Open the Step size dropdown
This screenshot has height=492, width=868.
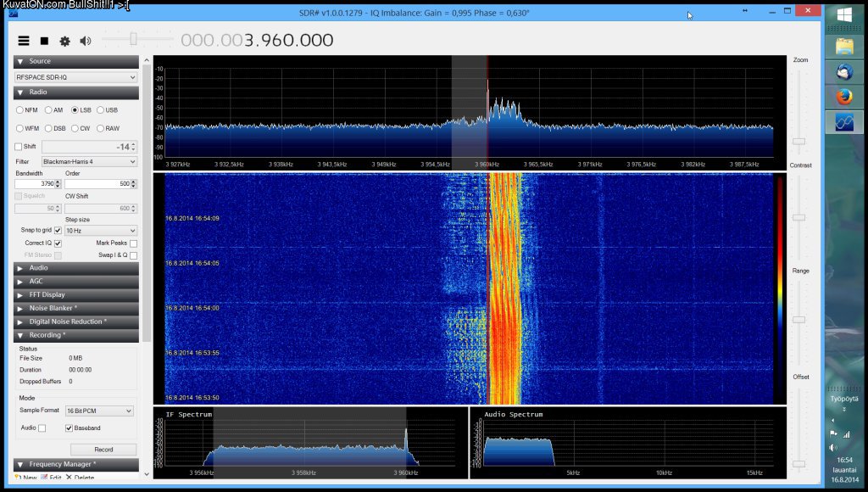pos(101,231)
